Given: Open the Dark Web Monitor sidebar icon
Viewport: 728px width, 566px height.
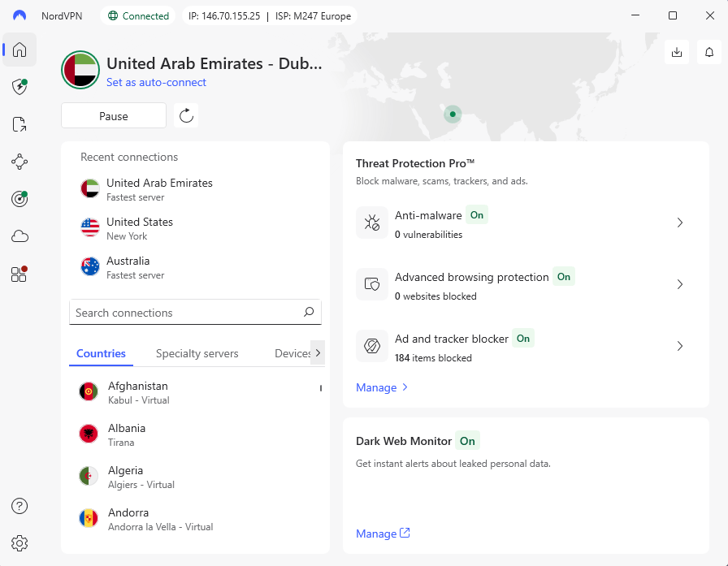Looking at the screenshot, I should point(19,199).
